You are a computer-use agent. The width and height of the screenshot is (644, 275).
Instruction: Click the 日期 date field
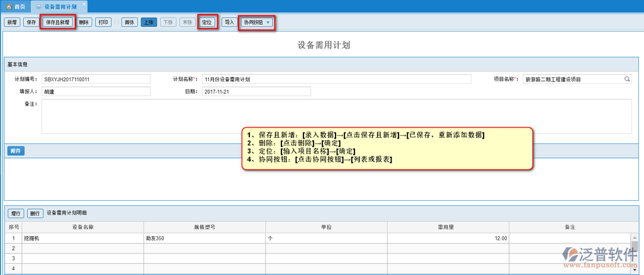click(x=256, y=91)
